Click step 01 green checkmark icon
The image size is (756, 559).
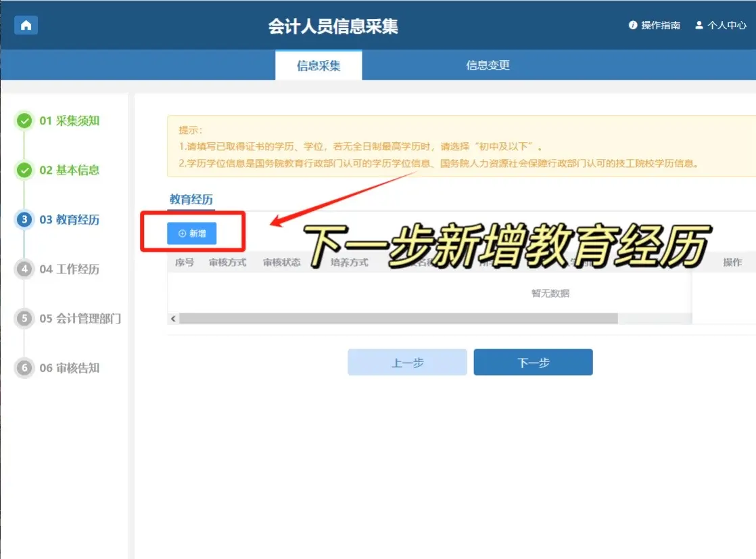click(24, 121)
